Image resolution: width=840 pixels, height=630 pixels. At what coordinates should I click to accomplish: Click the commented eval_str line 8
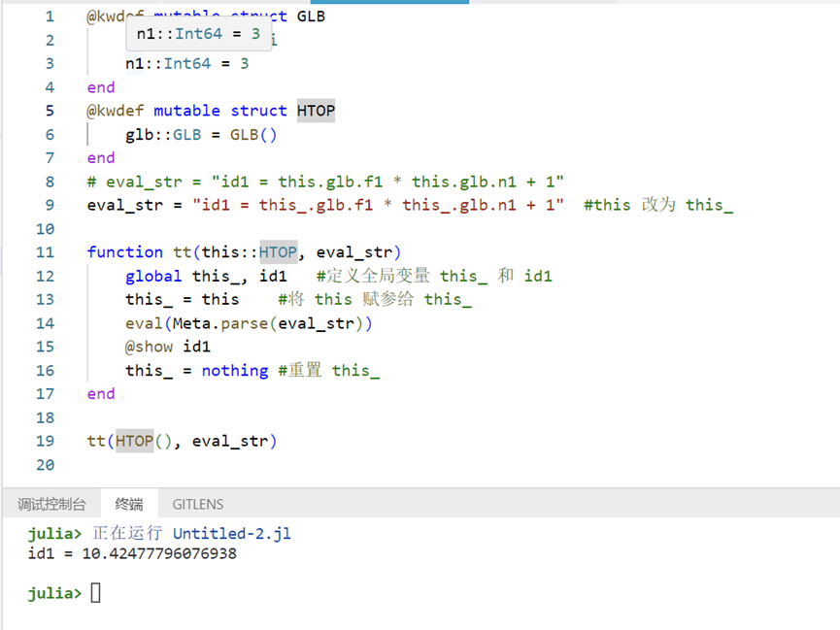[x=325, y=182]
